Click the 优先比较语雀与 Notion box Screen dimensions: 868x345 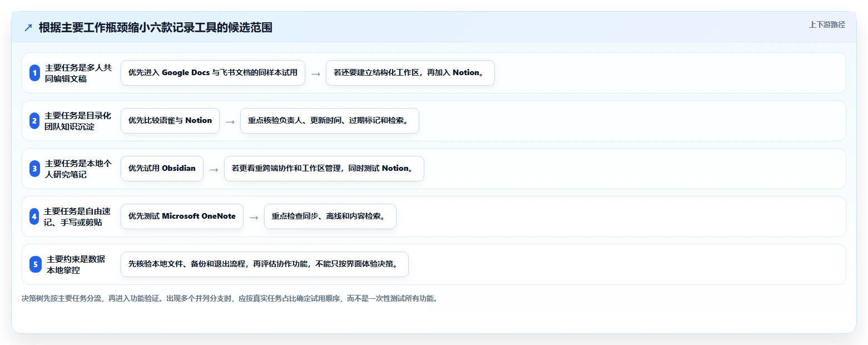(170, 121)
